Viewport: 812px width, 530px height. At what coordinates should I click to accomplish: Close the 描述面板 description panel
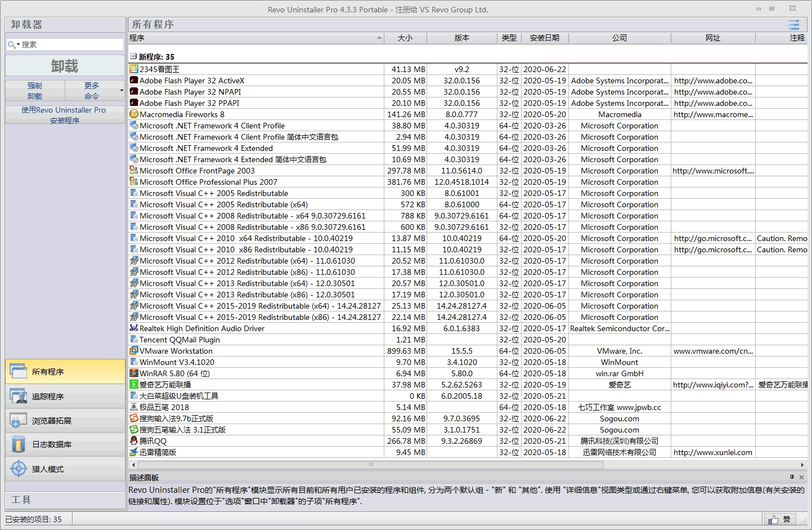[x=802, y=477]
